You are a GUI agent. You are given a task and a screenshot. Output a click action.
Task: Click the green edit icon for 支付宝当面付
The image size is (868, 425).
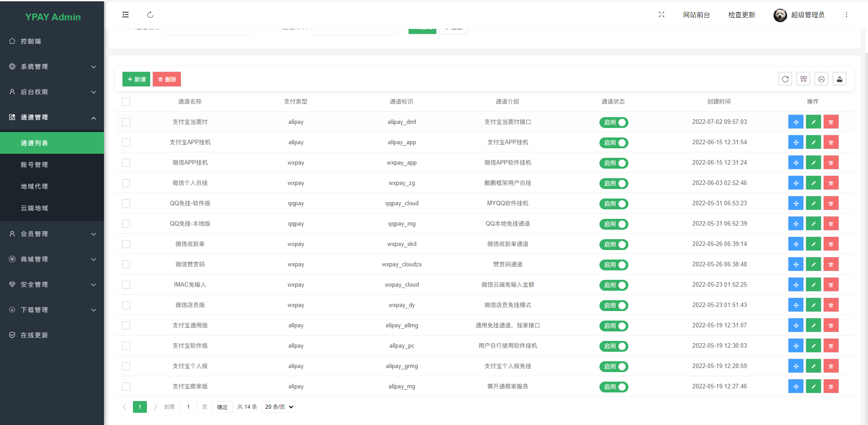(x=813, y=122)
